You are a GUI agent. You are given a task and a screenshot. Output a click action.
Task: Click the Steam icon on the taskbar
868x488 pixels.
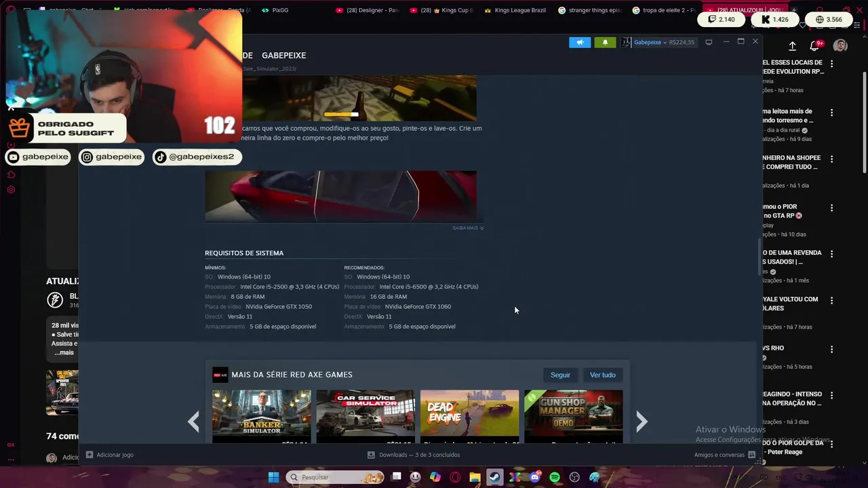(495, 477)
